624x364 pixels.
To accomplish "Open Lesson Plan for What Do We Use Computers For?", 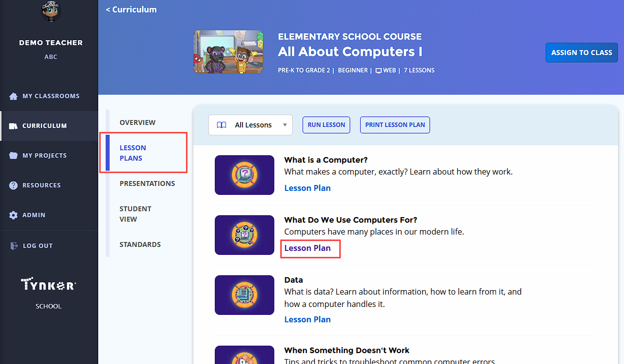I will click(x=308, y=248).
